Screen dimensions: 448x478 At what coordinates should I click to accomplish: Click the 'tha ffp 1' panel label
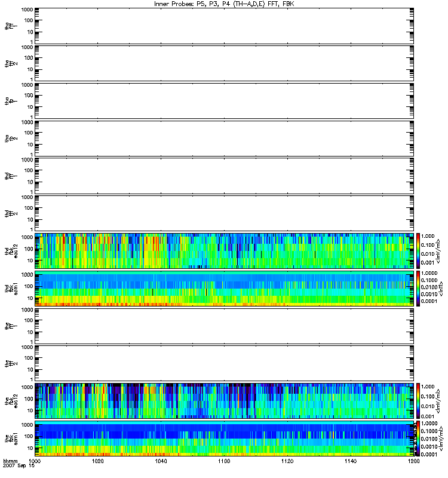coord(11,101)
